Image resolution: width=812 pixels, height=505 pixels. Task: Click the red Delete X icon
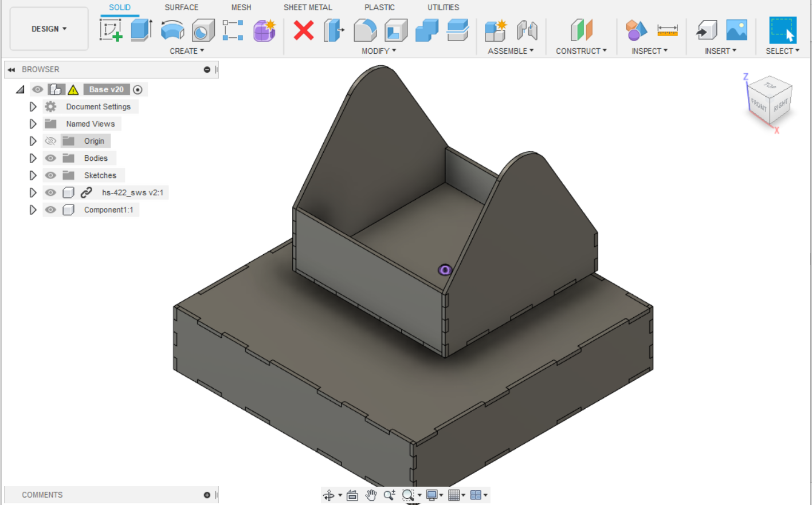click(304, 30)
